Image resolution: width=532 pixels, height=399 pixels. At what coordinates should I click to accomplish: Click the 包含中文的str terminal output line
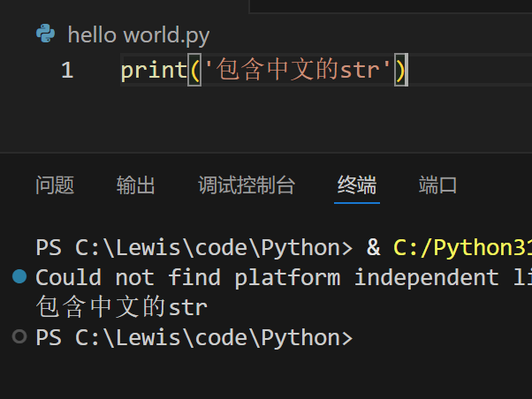(x=122, y=307)
